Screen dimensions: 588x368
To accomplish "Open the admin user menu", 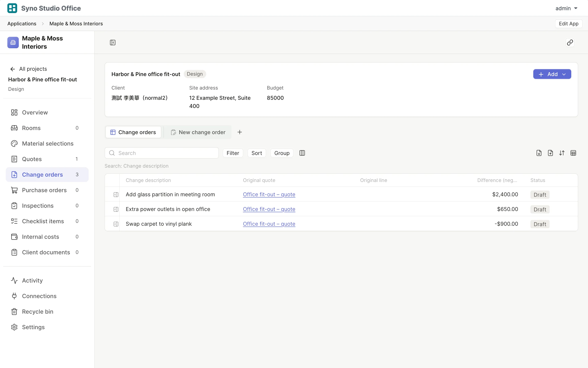I will (x=566, y=8).
